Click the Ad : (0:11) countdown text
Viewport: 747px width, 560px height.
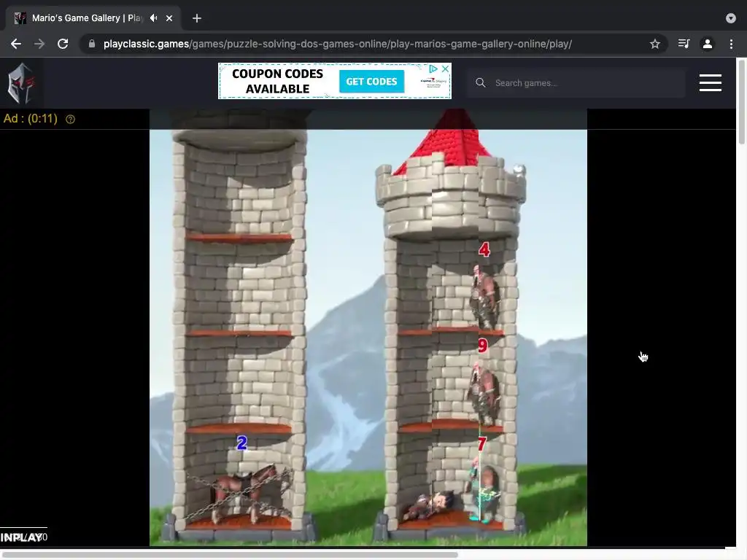click(31, 119)
